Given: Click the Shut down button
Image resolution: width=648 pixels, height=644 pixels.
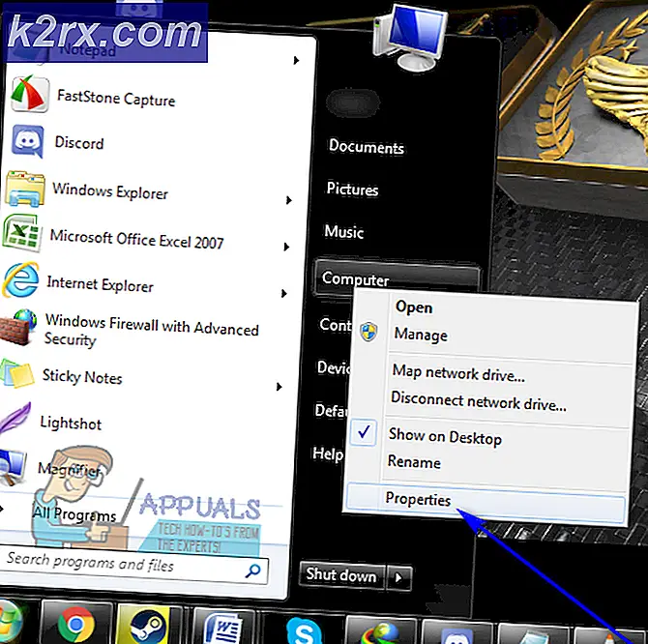Looking at the screenshot, I should coord(341,575).
